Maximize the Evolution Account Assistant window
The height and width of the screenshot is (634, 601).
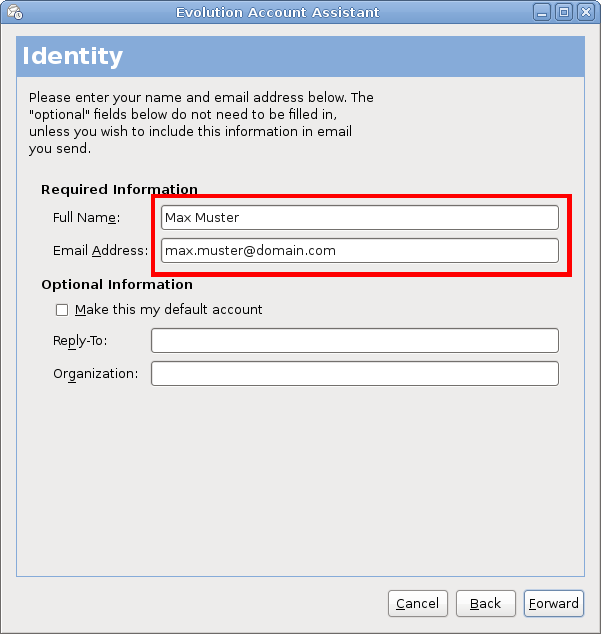pyautogui.click(x=563, y=12)
